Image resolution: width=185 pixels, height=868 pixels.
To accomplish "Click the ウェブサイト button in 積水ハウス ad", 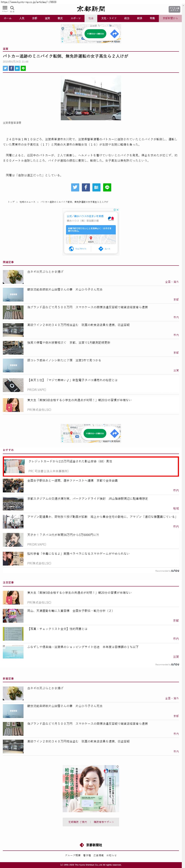I will coord(78,249).
